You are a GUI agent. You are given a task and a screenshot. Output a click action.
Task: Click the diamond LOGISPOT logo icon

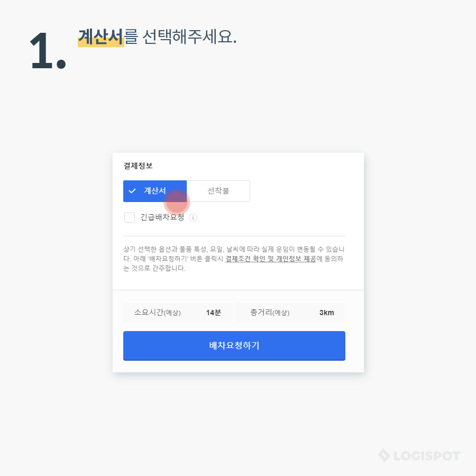tap(384, 456)
